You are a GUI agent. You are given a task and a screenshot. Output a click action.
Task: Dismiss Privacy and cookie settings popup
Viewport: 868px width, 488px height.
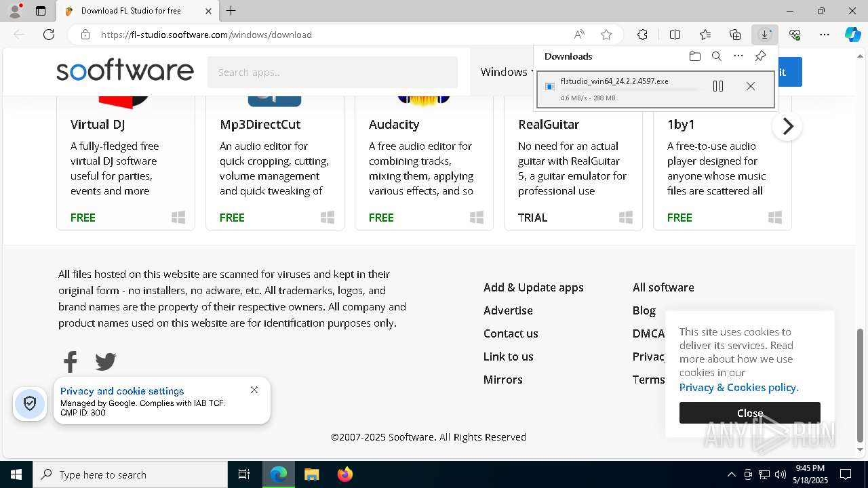[x=254, y=390]
